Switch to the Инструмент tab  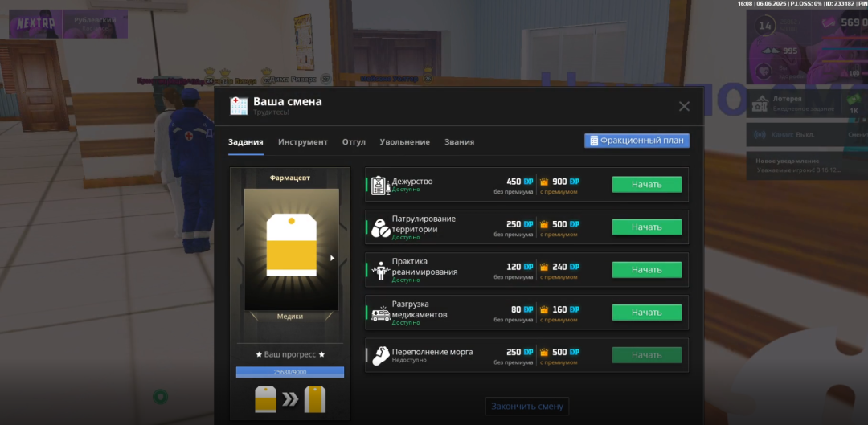303,142
